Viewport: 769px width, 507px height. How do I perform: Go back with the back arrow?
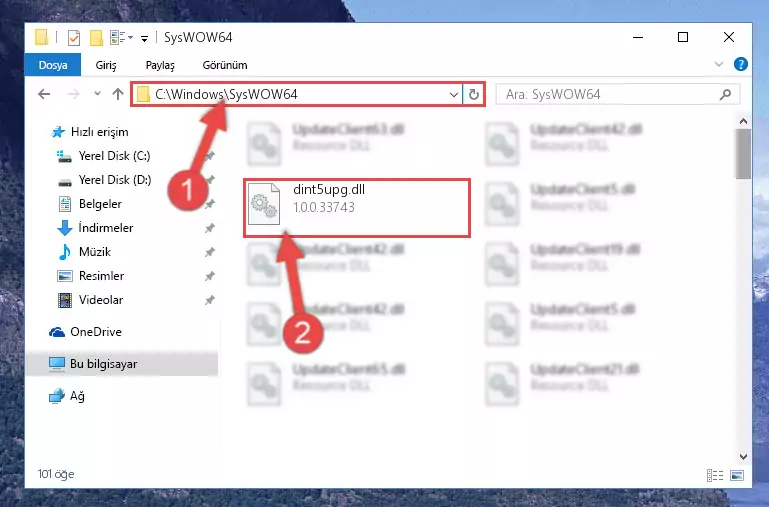44,94
